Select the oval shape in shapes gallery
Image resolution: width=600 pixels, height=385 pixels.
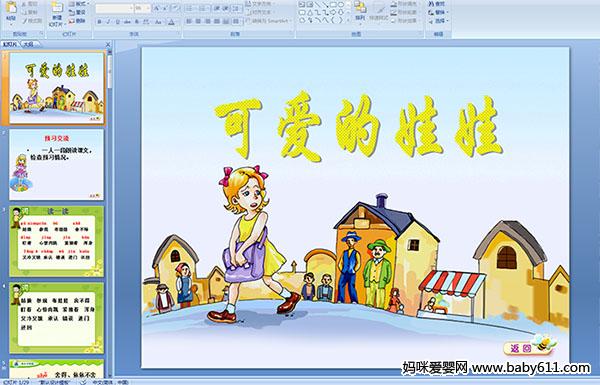[x=341, y=4]
